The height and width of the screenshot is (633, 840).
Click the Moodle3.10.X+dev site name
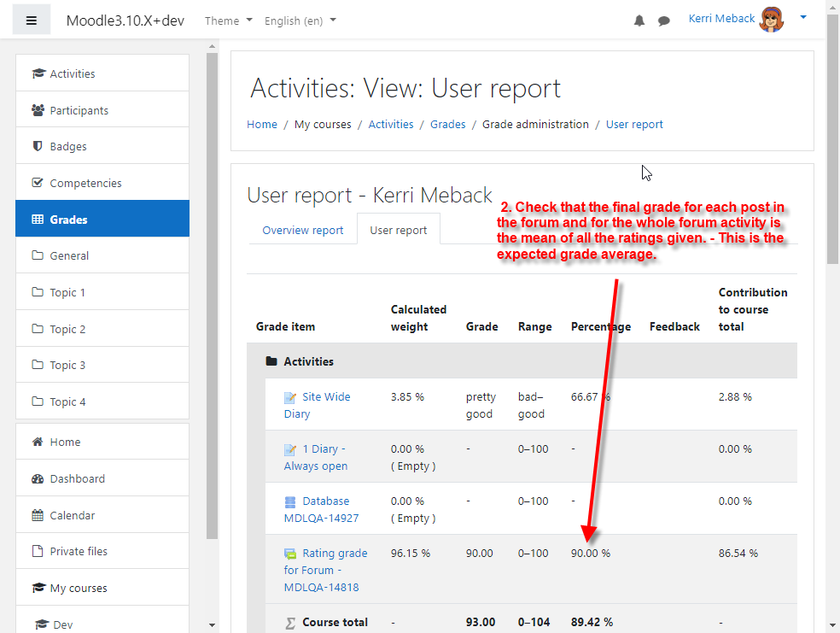125,21
